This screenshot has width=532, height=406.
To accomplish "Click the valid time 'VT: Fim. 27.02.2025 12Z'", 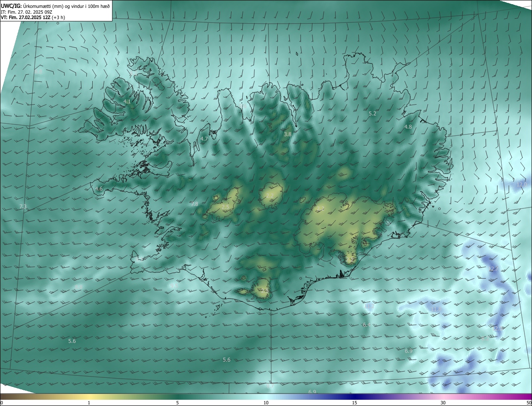I will pos(25,17).
